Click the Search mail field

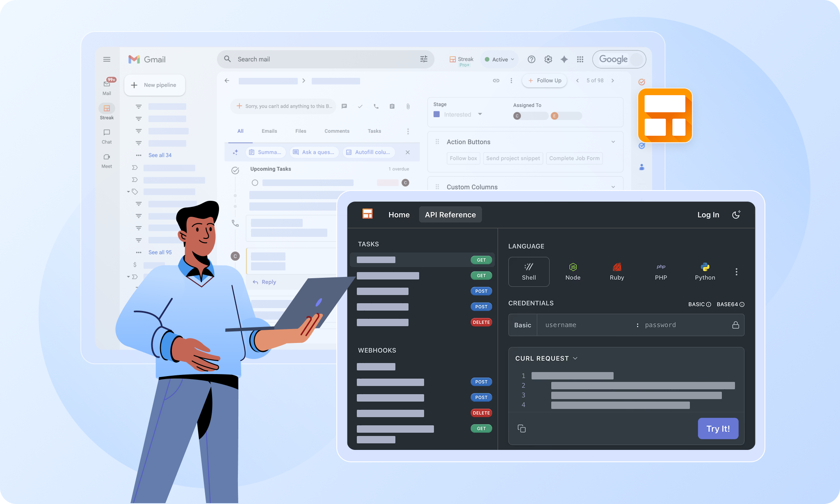[326, 59]
